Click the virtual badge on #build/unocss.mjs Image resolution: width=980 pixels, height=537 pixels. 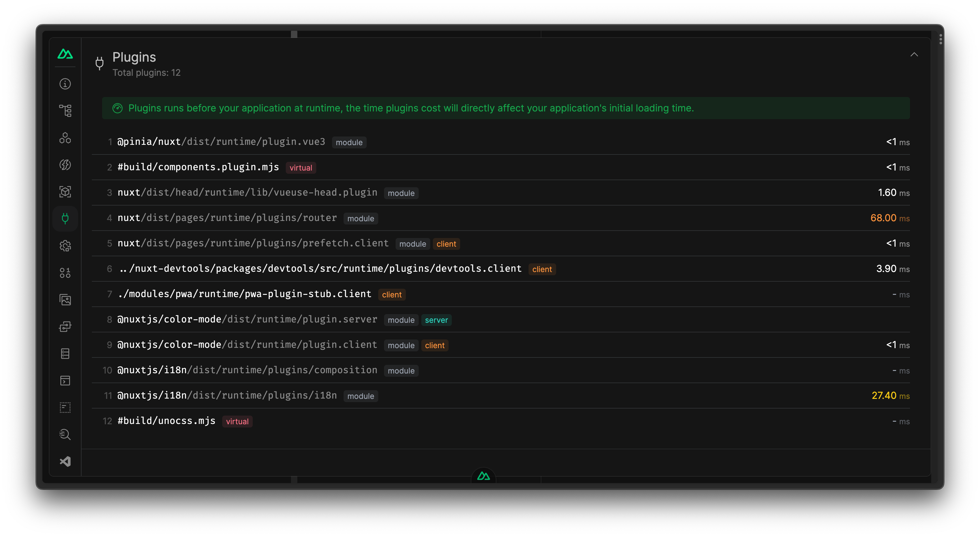pos(237,421)
